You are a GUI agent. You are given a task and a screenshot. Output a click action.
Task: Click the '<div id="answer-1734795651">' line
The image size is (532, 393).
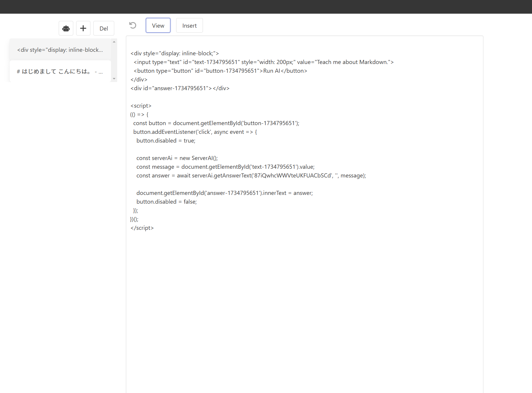tap(180, 88)
